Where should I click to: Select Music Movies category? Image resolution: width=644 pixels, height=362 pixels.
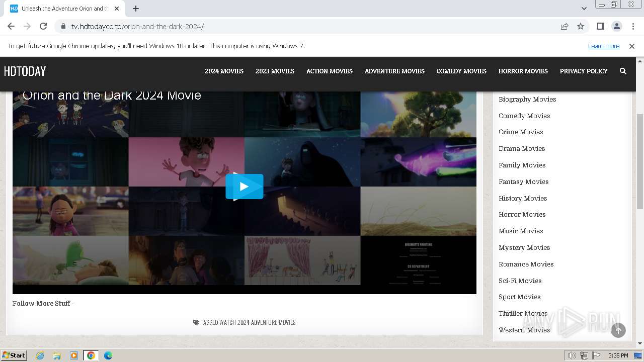point(521,231)
